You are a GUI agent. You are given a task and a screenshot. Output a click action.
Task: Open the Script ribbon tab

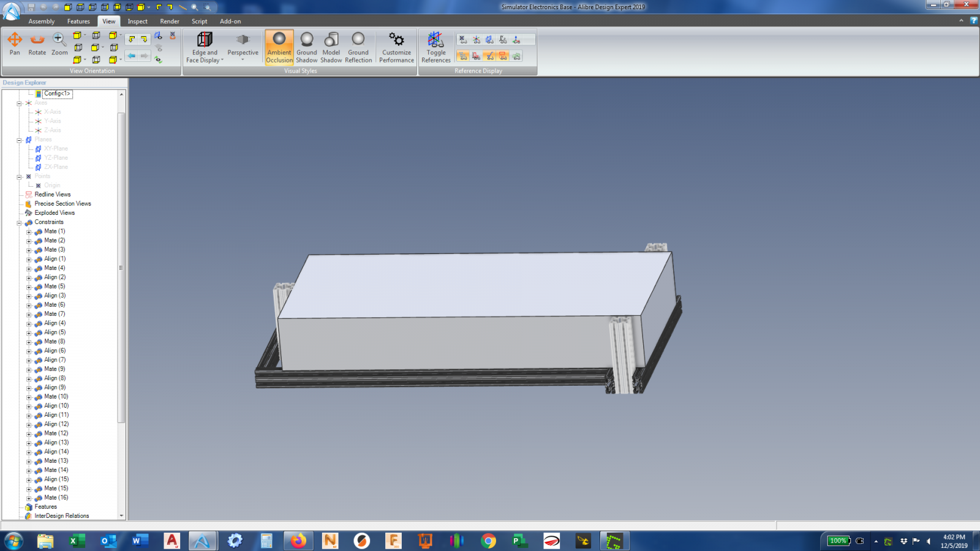(x=200, y=21)
